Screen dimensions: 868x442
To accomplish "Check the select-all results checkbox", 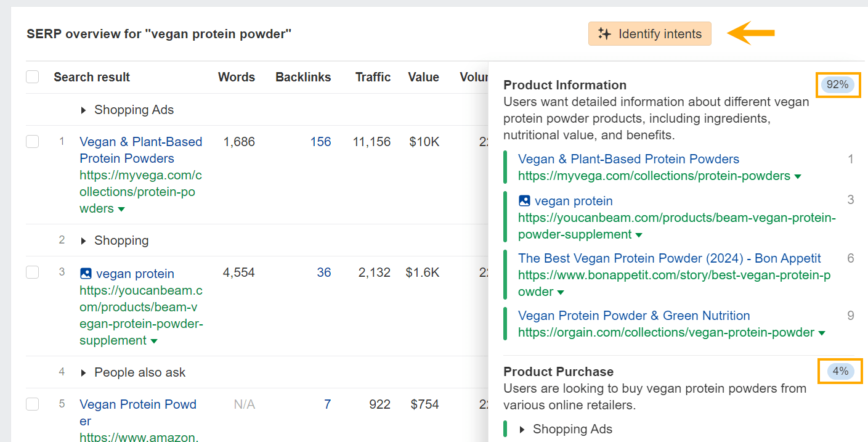I will point(32,76).
